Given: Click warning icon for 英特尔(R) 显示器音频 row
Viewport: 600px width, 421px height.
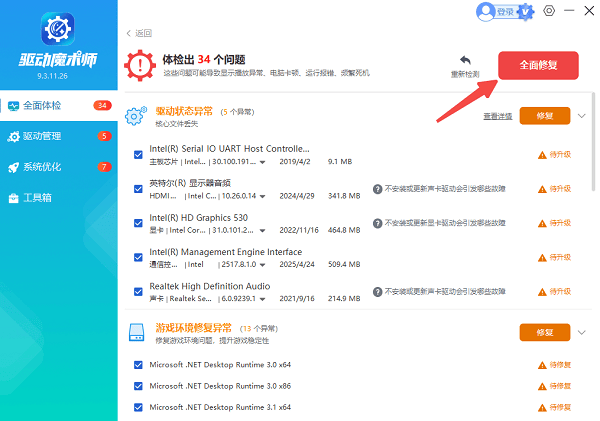Looking at the screenshot, I should click(542, 189).
